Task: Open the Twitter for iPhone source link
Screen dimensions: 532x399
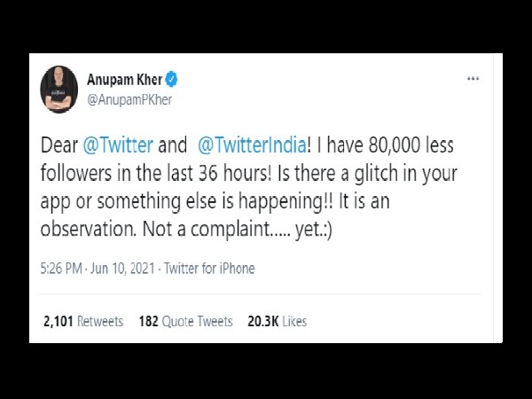Action: [209, 269]
